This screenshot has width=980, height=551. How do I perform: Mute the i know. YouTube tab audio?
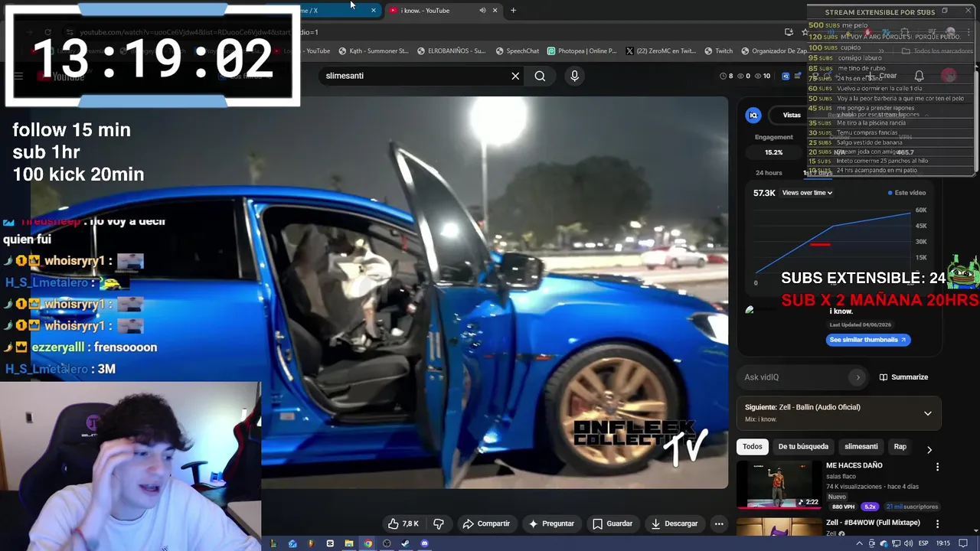point(482,11)
